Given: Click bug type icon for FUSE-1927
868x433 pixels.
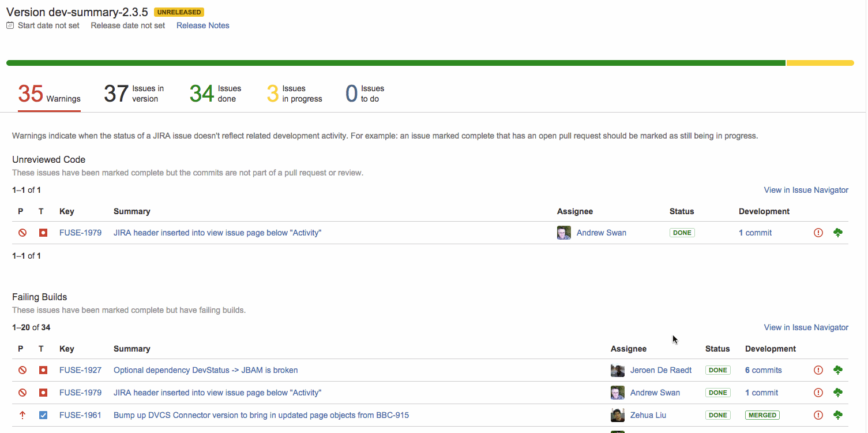Looking at the screenshot, I should pos(43,370).
